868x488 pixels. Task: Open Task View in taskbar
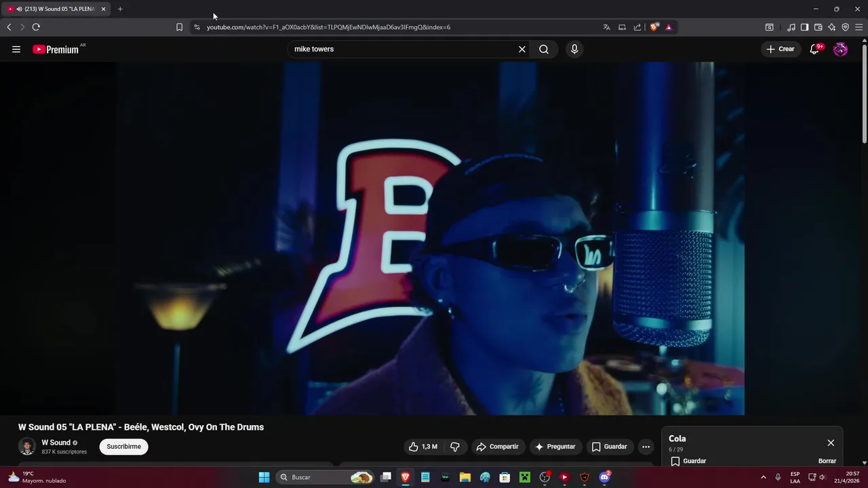(x=386, y=477)
